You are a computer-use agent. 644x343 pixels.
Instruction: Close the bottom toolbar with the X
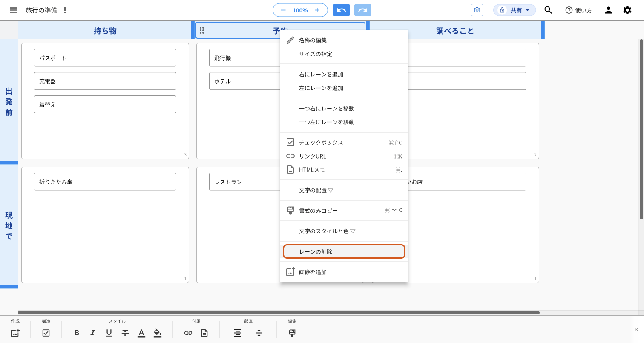click(x=636, y=329)
